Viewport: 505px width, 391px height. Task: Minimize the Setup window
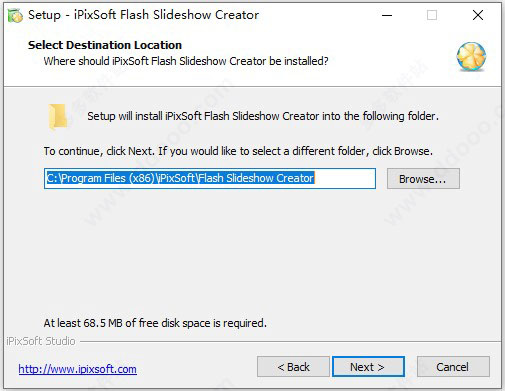[387, 15]
